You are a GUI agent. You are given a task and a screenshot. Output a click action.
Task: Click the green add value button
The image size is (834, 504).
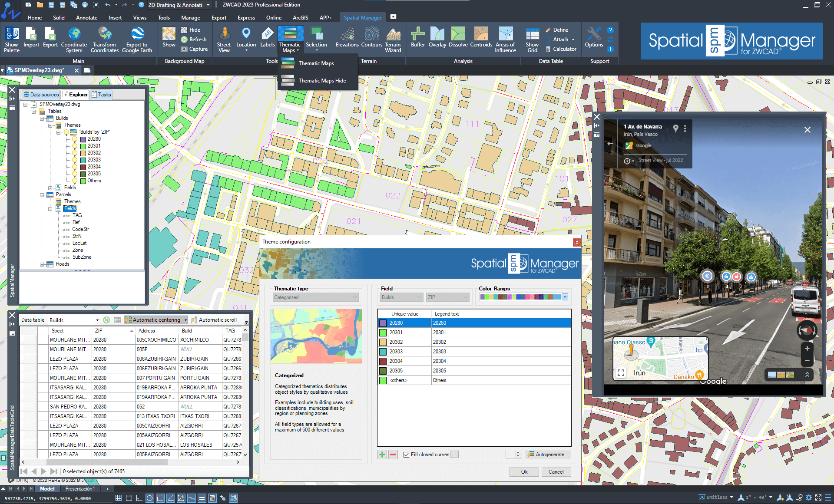382,455
